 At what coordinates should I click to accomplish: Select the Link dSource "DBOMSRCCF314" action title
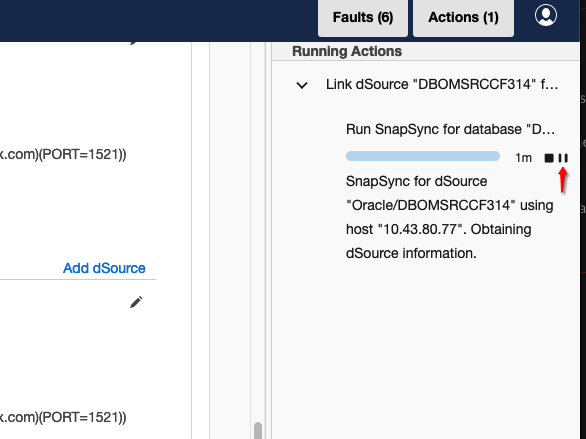(442, 84)
